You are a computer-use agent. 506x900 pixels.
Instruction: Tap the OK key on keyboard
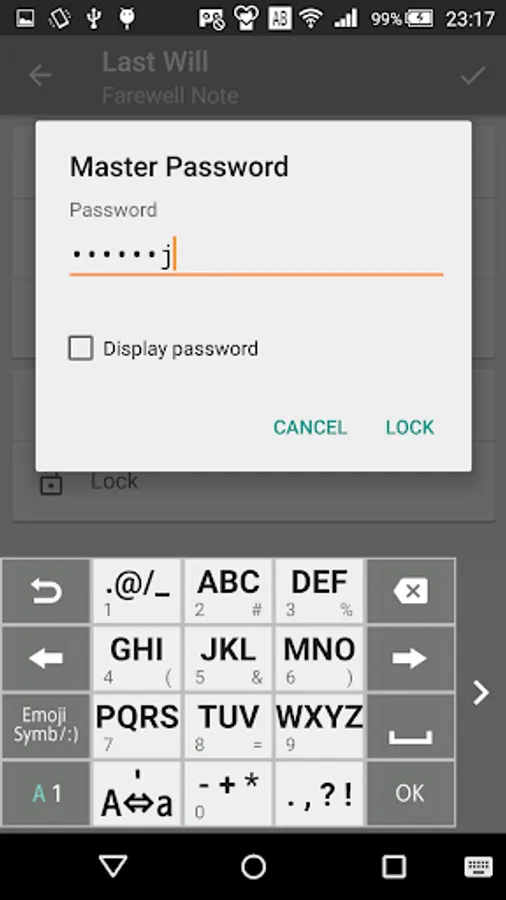tap(411, 794)
